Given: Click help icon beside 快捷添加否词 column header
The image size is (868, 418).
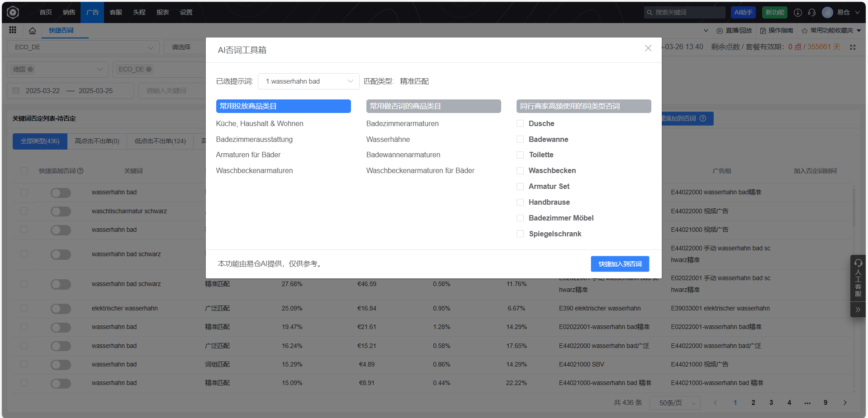Looking at the screenshot, I should point(81,171).
